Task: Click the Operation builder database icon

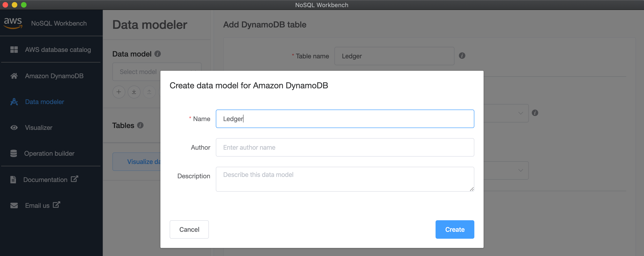Action: [x=13, y=153]
